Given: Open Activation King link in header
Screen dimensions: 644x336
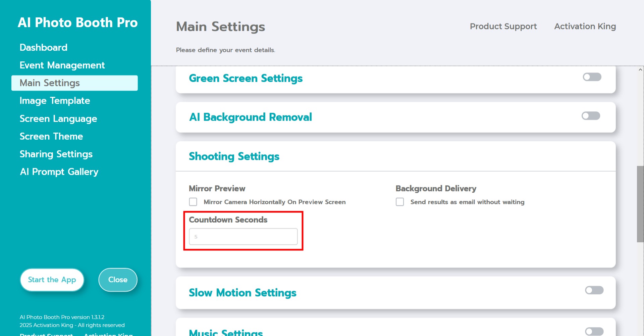Looking at the screenshot, I should (x=585, y=26).
